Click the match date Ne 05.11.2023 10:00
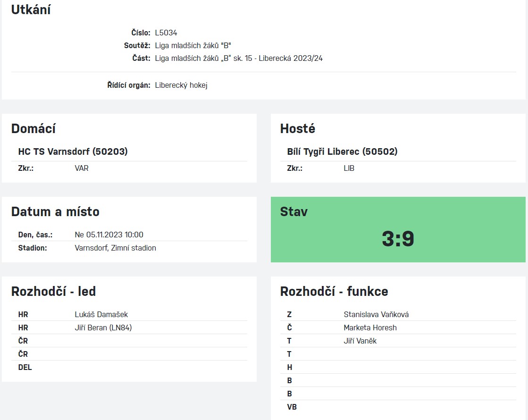Image resolution: width=528 pixels, height=420 pixels. (x=109, y=235)
